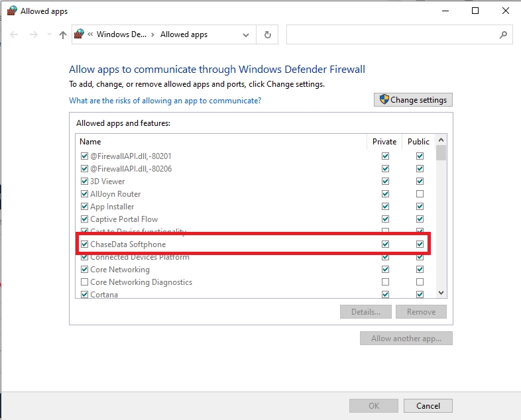Click the OK button
Screen dimensions: 521x420
[374, 405]
